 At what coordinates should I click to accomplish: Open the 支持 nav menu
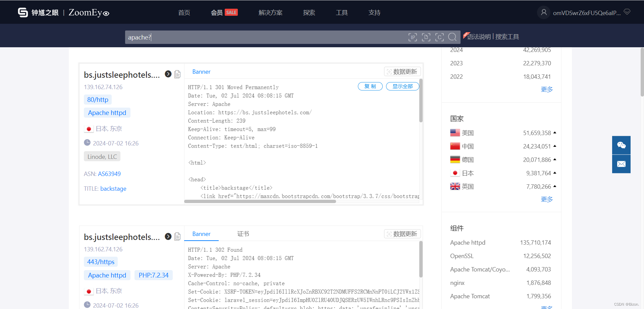(374, 13)
